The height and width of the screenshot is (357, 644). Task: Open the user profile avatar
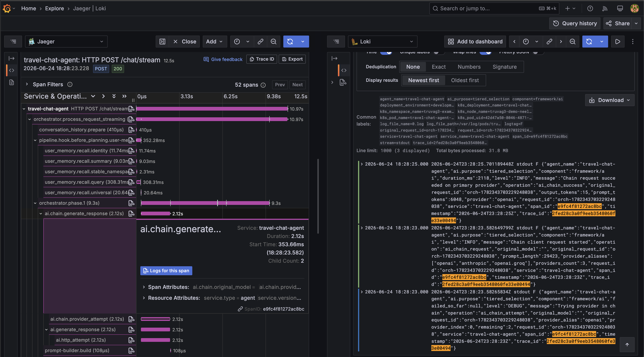[x=634, y=8]
